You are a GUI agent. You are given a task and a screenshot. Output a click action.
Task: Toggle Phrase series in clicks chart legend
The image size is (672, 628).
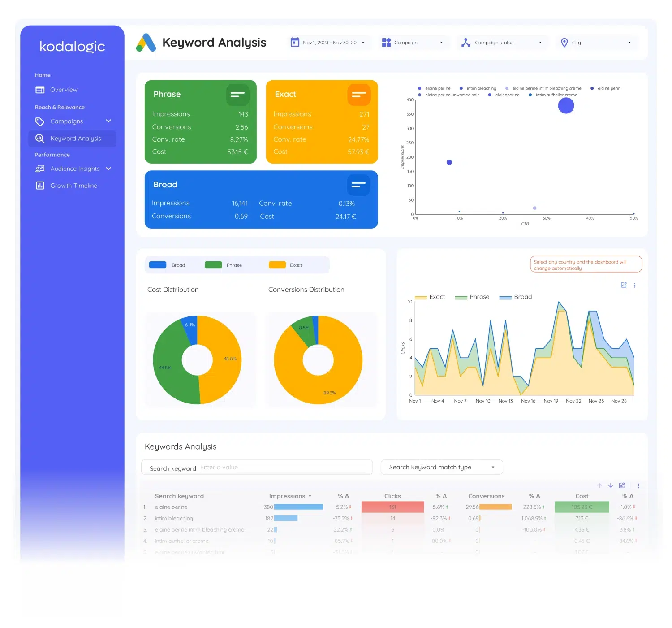click(x=472, y=297)
